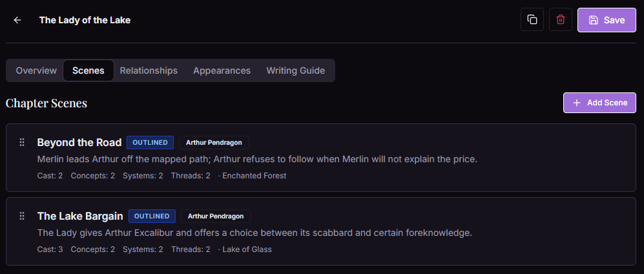Viewport: 644px width, 274px height.
Task: Click Arthur Pendragon tag on The Lake Bargain
Action: click(x=216, y=216)
